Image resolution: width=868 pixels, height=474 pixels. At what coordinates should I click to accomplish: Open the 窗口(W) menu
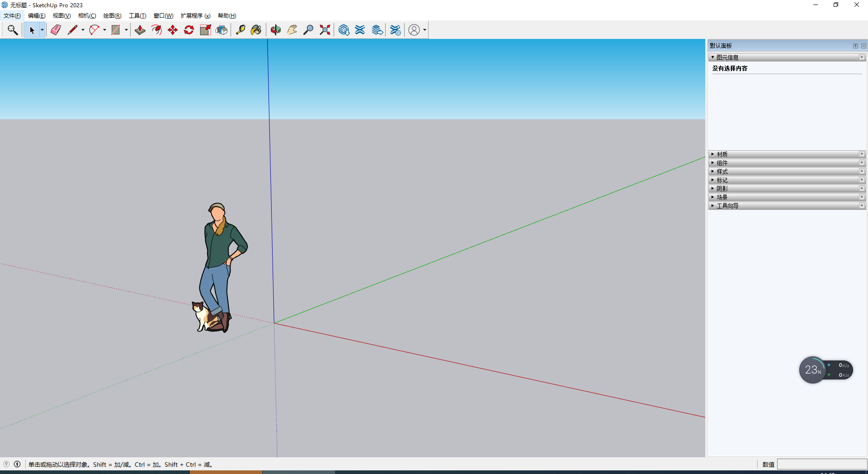pos(163,16)
